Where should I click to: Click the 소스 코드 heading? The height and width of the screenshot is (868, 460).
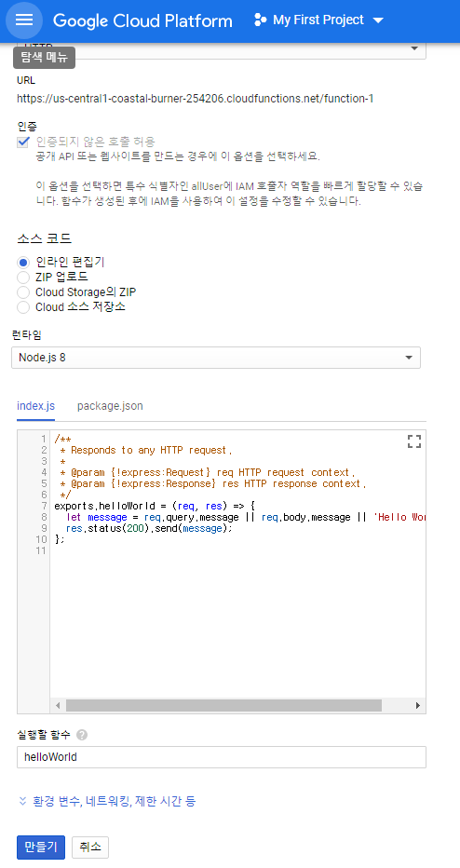[x=45, y=239]
